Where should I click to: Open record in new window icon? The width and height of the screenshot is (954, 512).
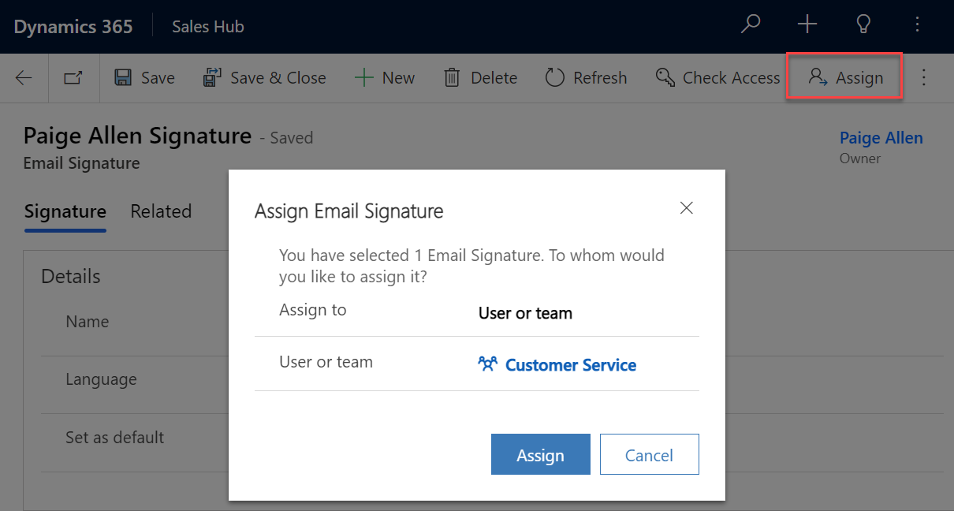tap(73, 78)
